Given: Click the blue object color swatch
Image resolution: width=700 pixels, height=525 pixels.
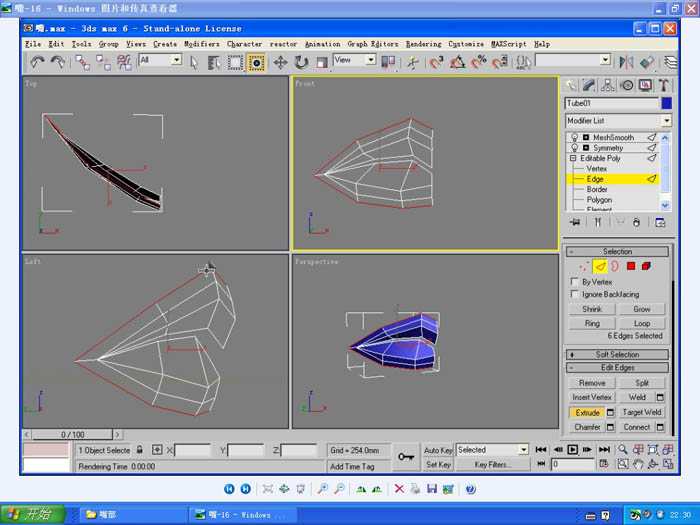Looking at the screenshot, I should coord(666,103).
